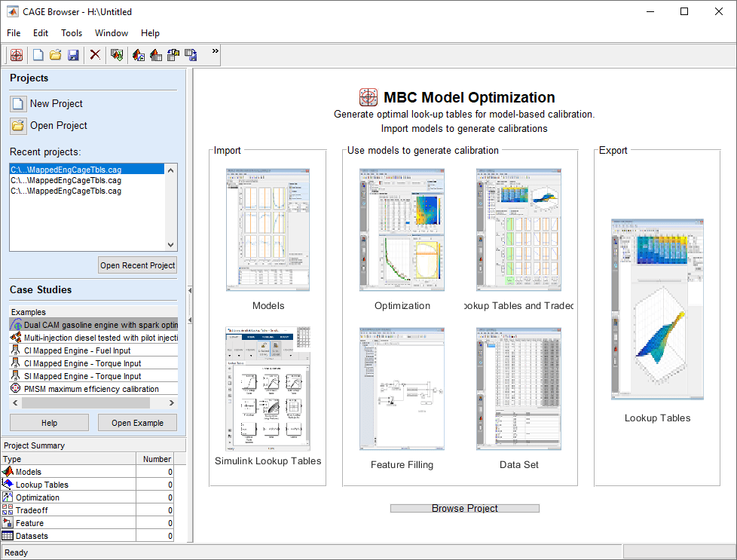The height and width of the screenshot is (560, 737).
Task: Click the import calibration tables toolbar icon
Action: [173, 55]
